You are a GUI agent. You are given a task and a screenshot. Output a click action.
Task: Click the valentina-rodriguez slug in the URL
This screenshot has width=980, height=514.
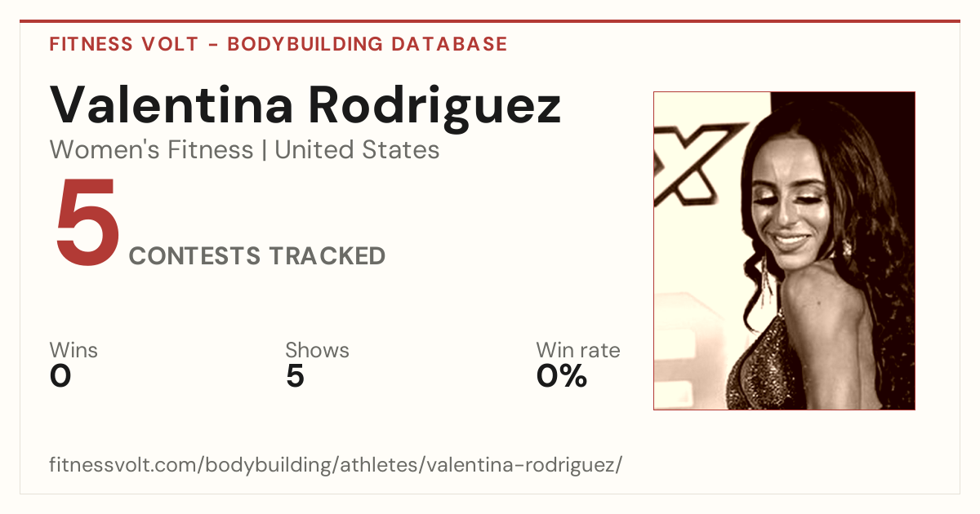pyautogui.click(x=524, y=465)
